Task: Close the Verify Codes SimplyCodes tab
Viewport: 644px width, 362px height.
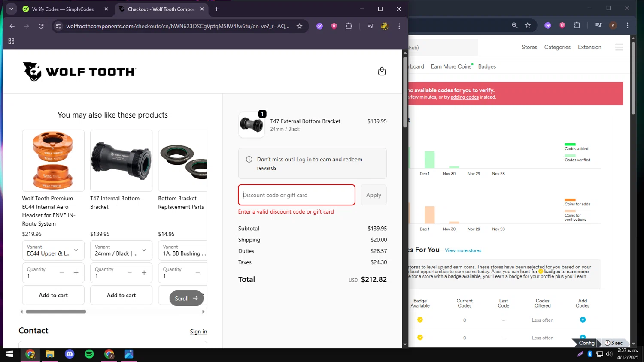Action: pyautogui.click(x=106, y=9)
